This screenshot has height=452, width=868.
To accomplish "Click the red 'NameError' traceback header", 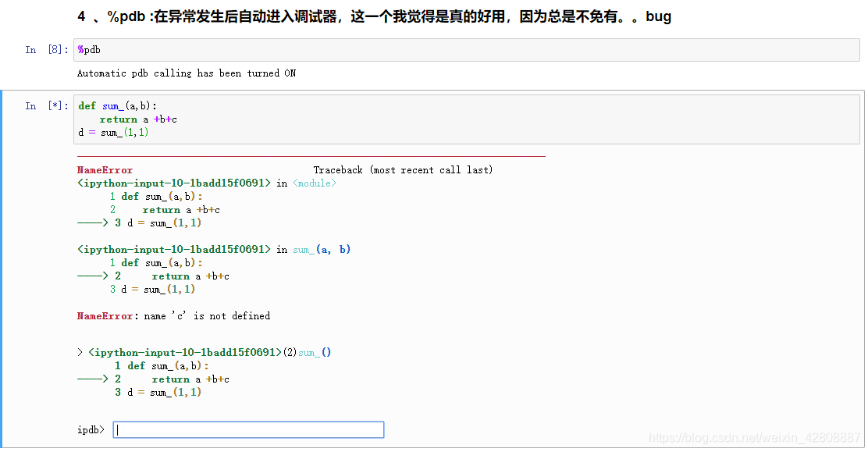I will [x=105, y=170].
